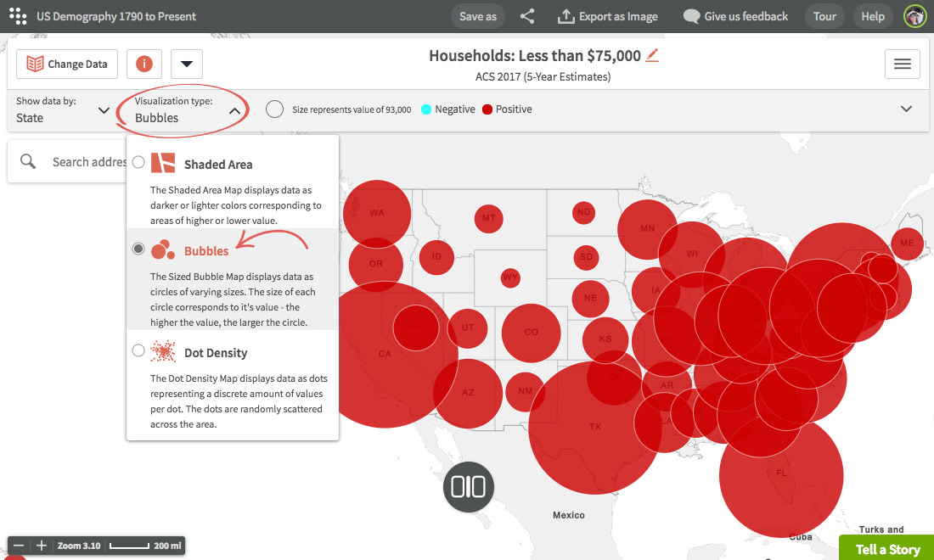Click the cyan Negative color swatch

426,109
